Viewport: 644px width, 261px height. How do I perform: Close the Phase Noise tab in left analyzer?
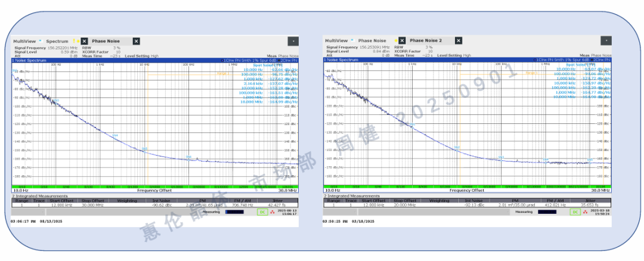click(x=136, y=41)
